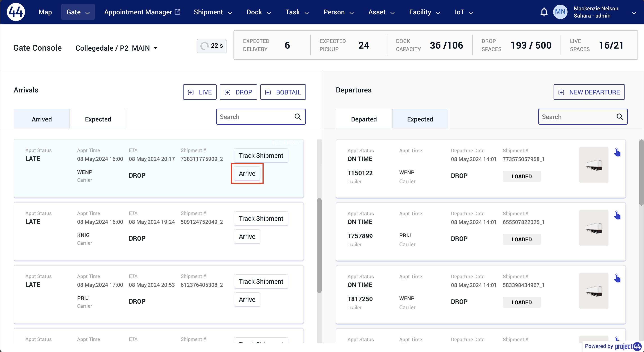The width and height of the screenshot is (644, 352).
Task: Click the Arrivals list scrollbar
Action: pos(319,245)
